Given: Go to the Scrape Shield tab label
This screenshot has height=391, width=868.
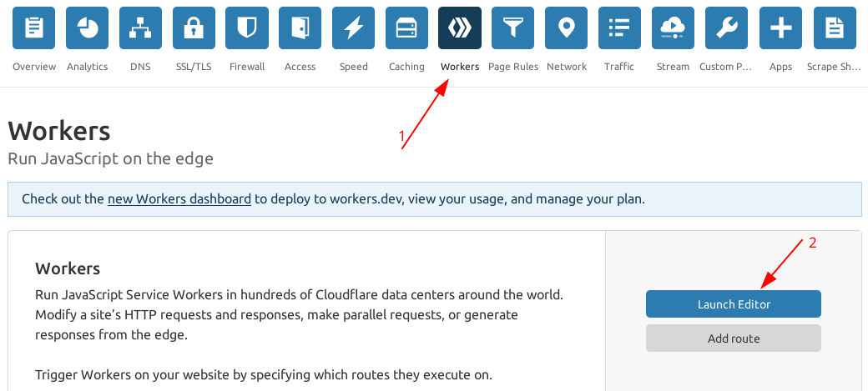Looking at the screenshot, I should (x=834, y=67).
